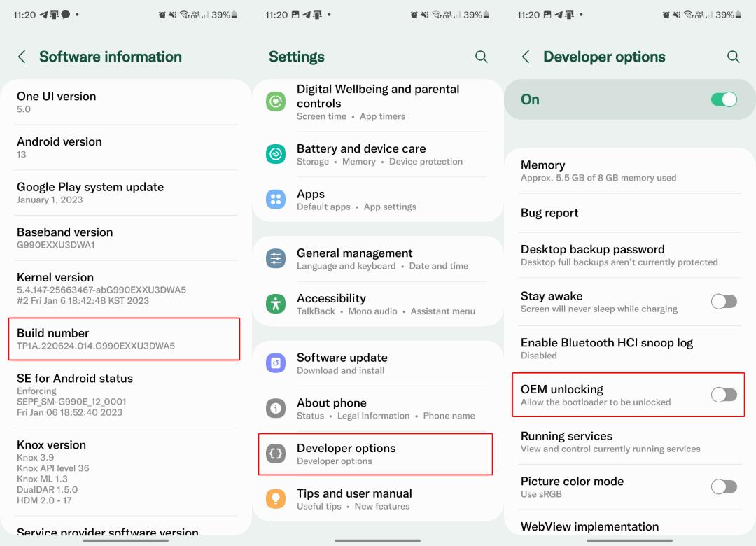Open Desktop backup password setting
Screen dimensions: 756x546
[x=630, y=255]
